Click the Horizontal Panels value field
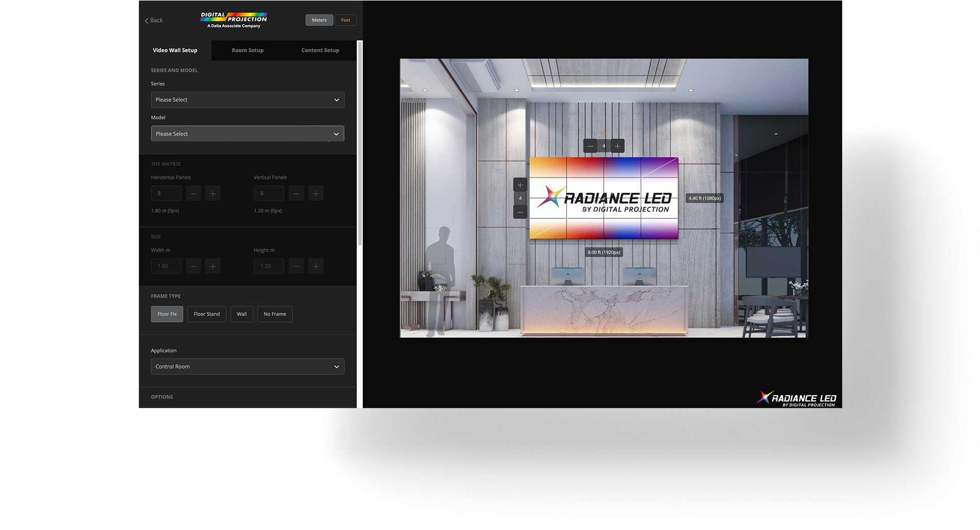This screenshot has height=530, width=980. pos(166,193)
